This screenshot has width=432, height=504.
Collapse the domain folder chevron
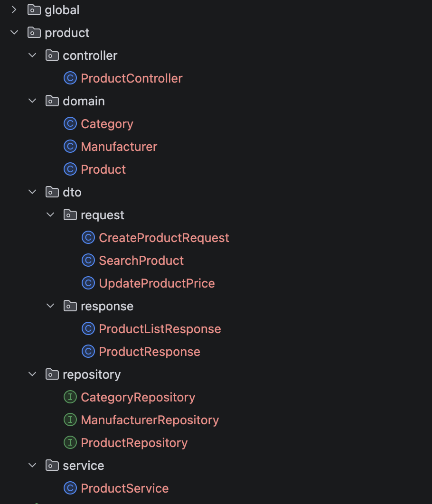32,101
